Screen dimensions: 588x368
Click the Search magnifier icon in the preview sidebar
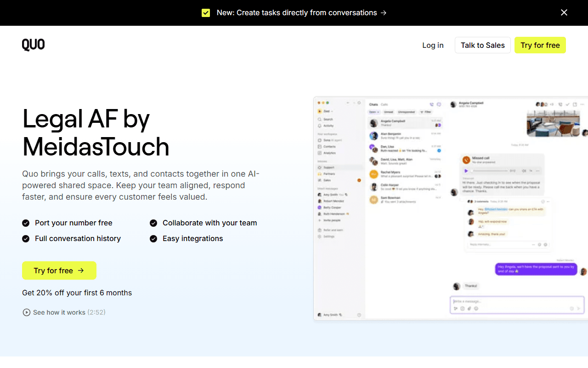point(320,119)
